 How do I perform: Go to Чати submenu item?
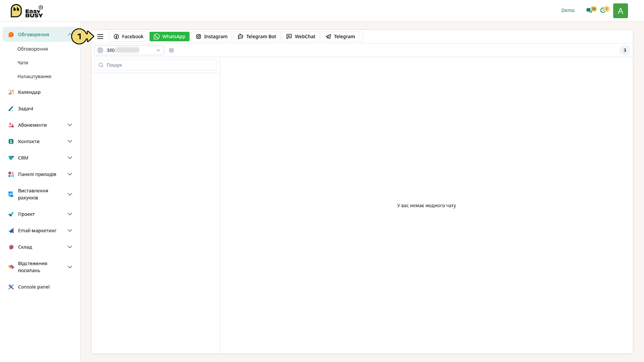(23, 63)
